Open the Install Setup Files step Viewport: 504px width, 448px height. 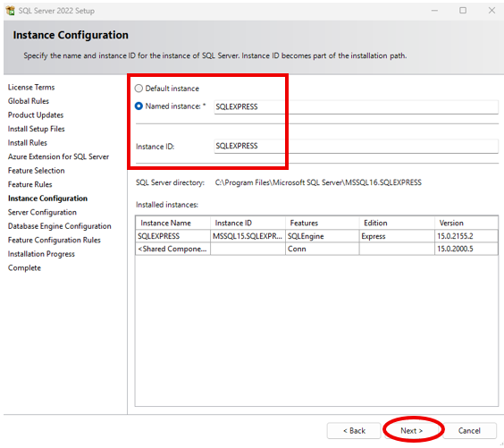37,129
